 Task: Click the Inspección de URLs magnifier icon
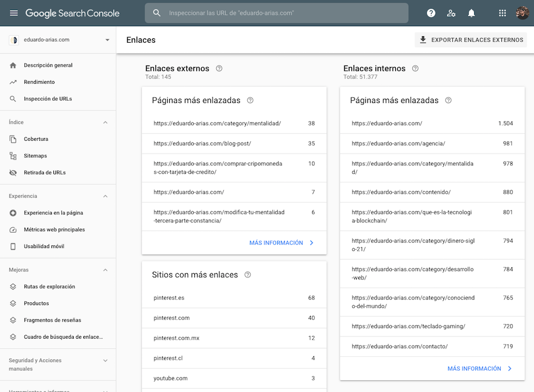pyautogui.click(x=13, y=99)
